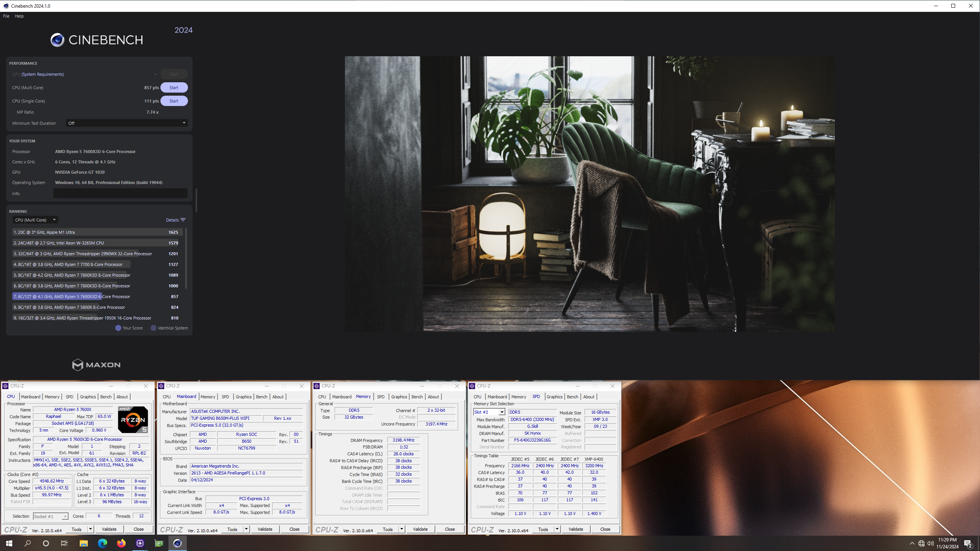Expand Tools arrow in Memory CPU-Z window
The height and width of the screenshot is (551, 980).
(x=402, y=529)
